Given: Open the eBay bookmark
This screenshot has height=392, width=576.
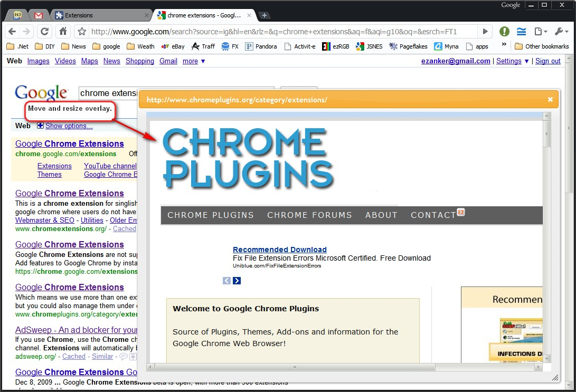Looking at the screenshot, I should tap(173, 46).
